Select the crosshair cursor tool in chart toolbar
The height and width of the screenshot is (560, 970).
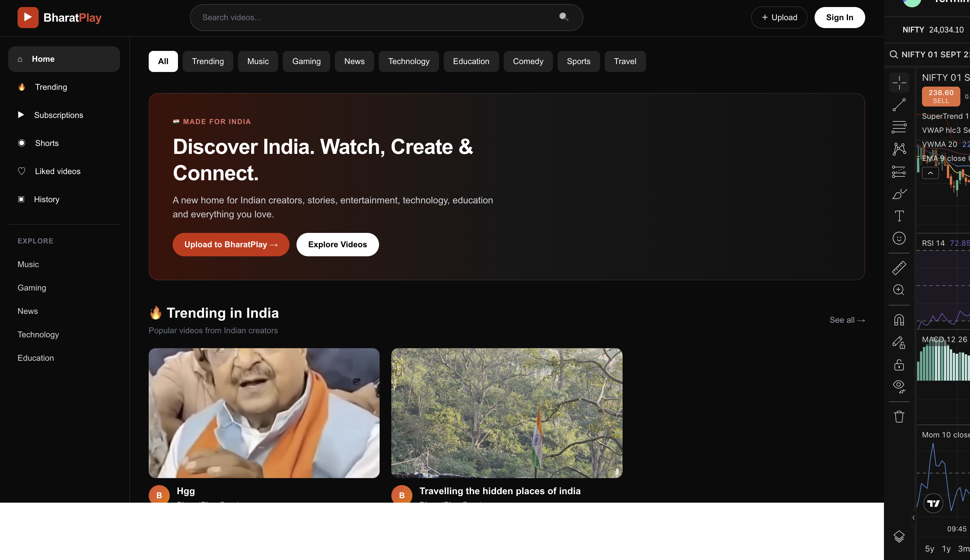tap(899, 83)
